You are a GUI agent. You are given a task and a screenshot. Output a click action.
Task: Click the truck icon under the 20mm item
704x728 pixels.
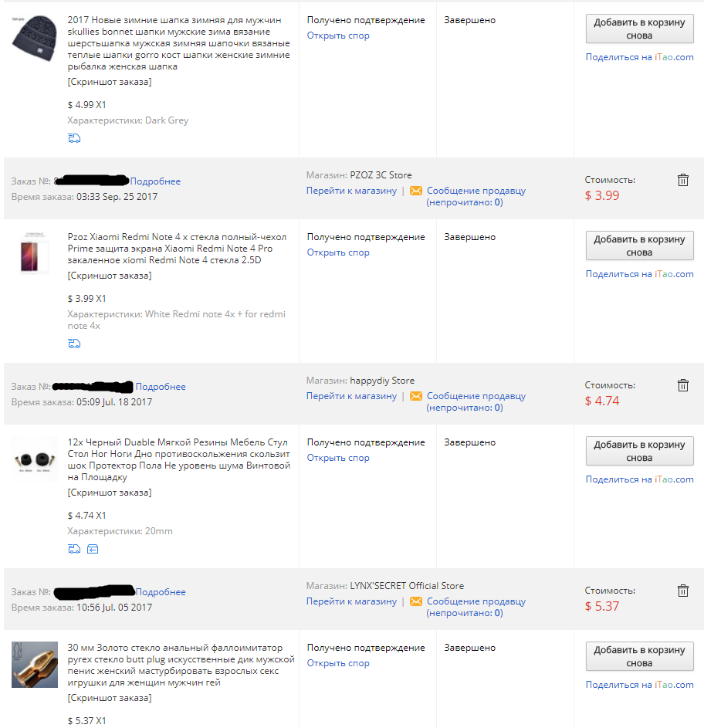tap(74, 549)
